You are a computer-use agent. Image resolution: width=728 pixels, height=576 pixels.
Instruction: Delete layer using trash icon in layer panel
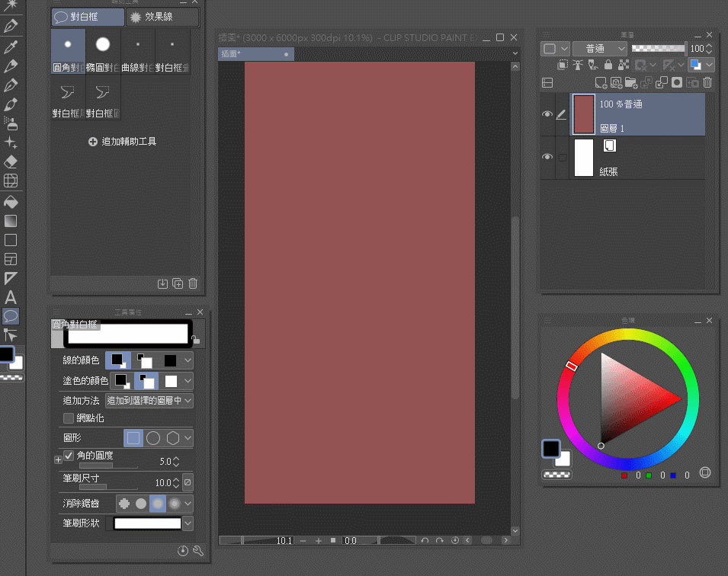click(x=707, y=82)
